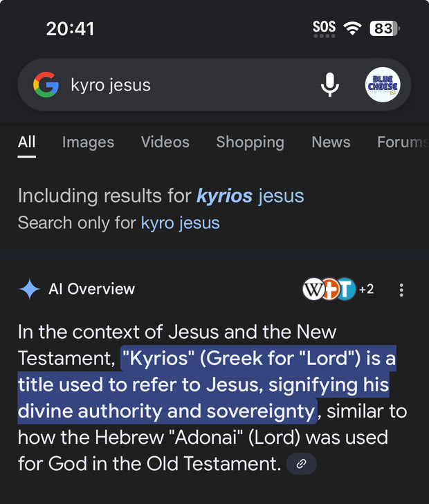Search only for kyro jesus link

pos(180,223)
